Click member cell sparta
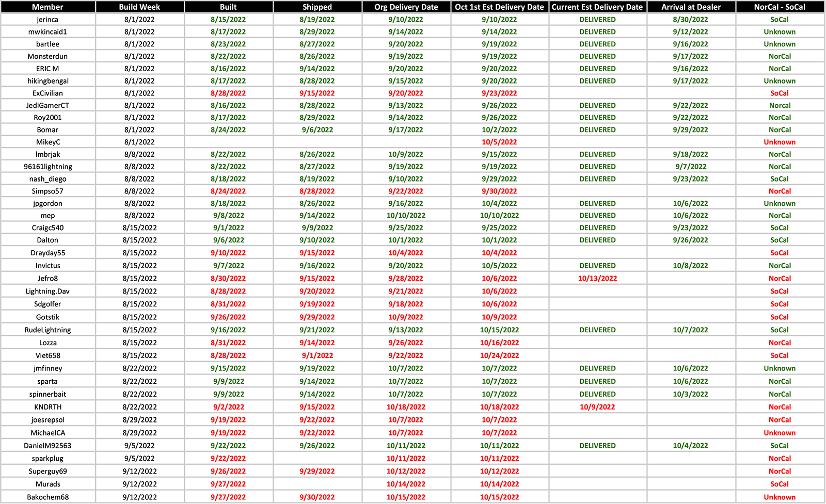Screen dimensions: 826x504 click(x=48, y=381)
